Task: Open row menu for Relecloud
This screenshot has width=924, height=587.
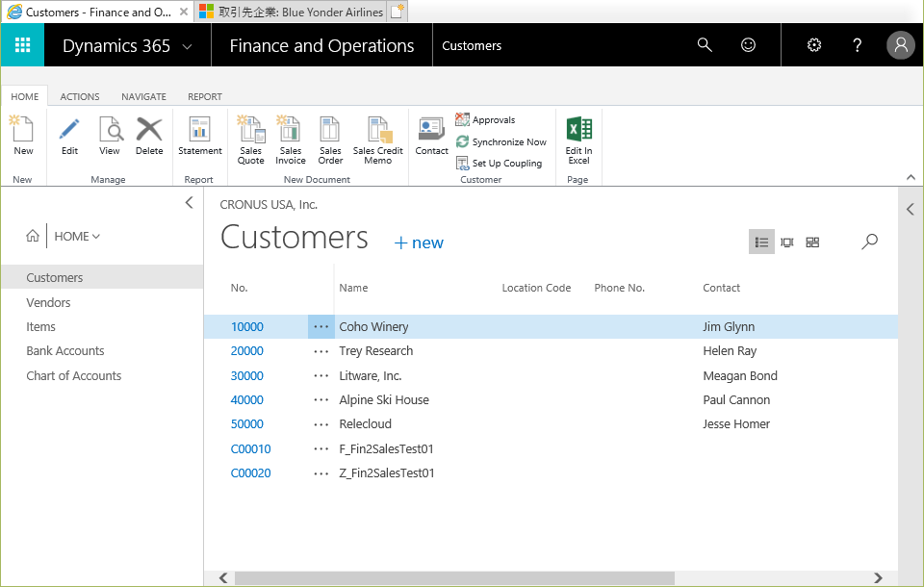Action: click(321, 424)
